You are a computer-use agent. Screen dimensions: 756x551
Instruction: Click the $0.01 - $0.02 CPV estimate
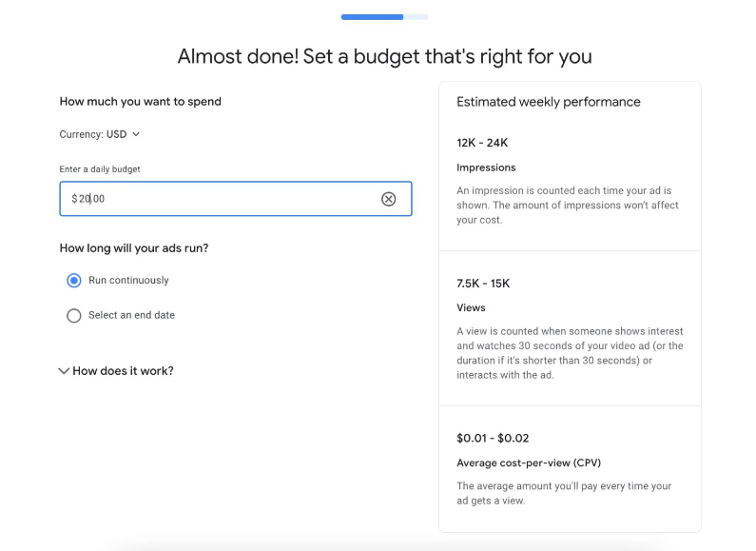(493, 439)
